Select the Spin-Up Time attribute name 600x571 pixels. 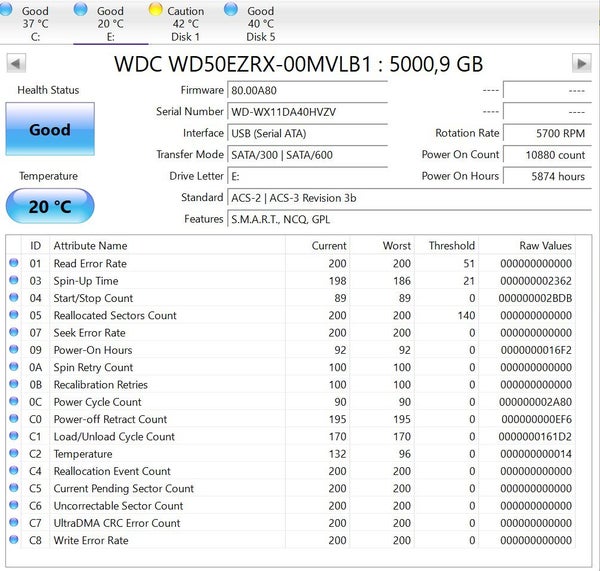pos(86,281)
